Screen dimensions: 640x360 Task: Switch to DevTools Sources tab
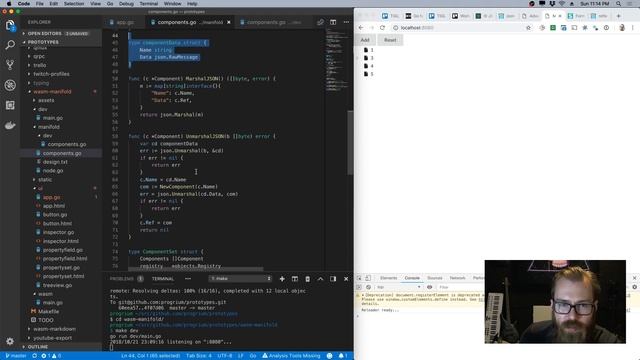pyautogui.click(x=435, y=278)
